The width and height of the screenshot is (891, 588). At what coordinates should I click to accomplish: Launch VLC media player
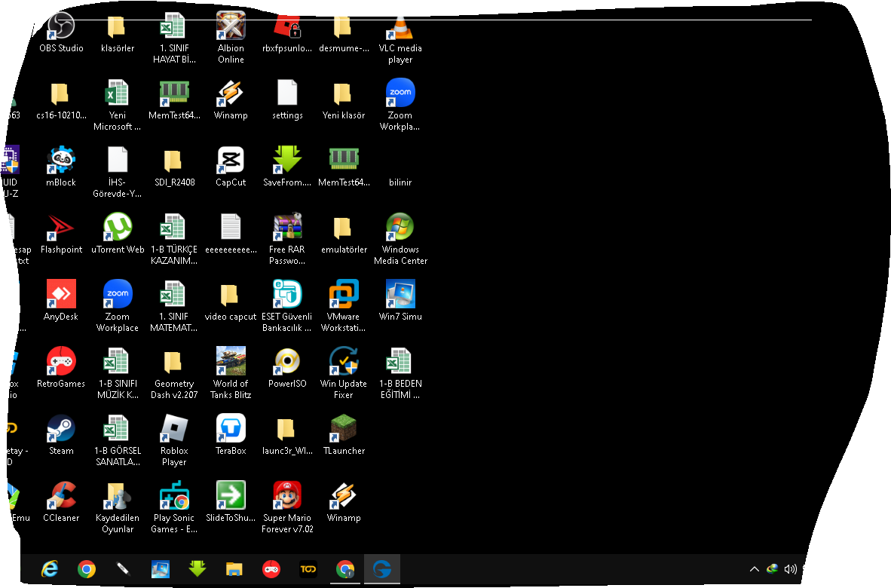(x=400, y=38)
